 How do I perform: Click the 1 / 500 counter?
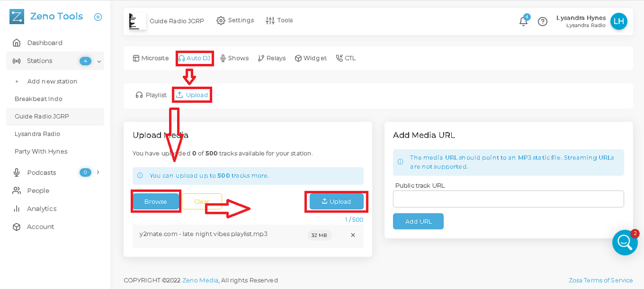[x=354, y=220]
